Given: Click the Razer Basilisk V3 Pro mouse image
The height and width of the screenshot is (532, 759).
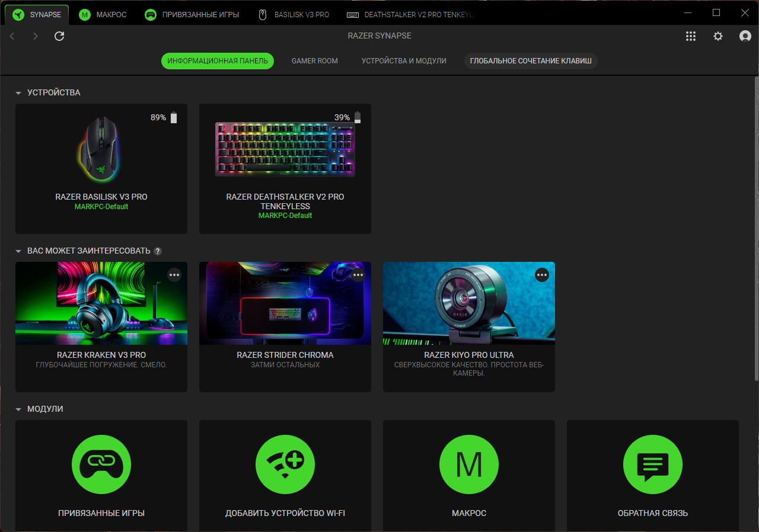Looking at the screenshot, I should click(x=101, y=148).
